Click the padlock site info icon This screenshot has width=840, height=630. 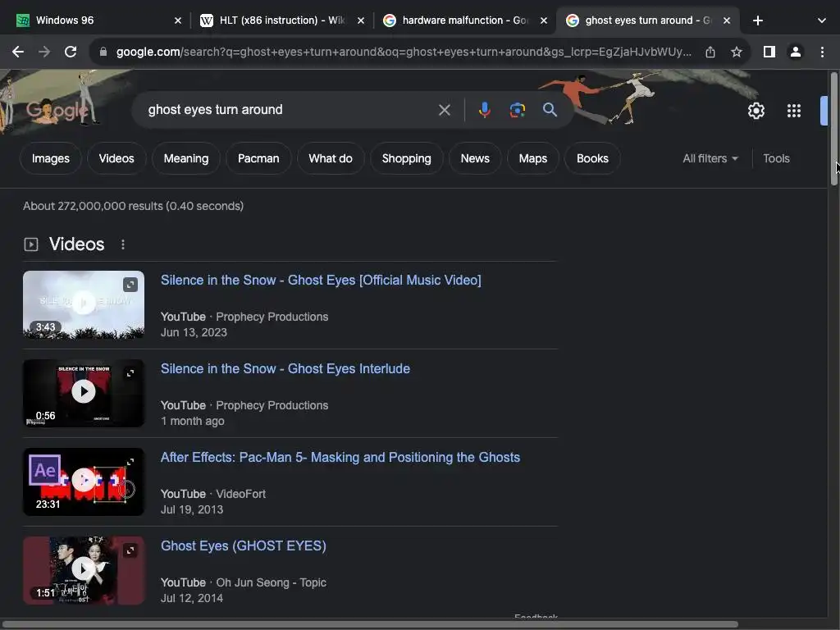pyautogui.click(x=103, y=52)
